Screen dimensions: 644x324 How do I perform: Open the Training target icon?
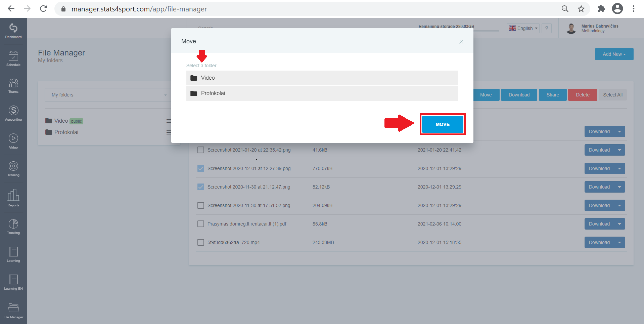tap(13, 169)
